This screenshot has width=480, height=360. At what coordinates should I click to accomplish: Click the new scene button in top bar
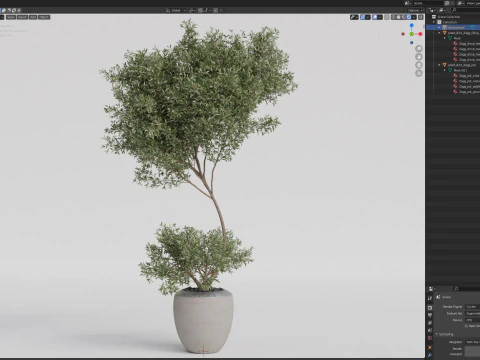click(447, 3)
